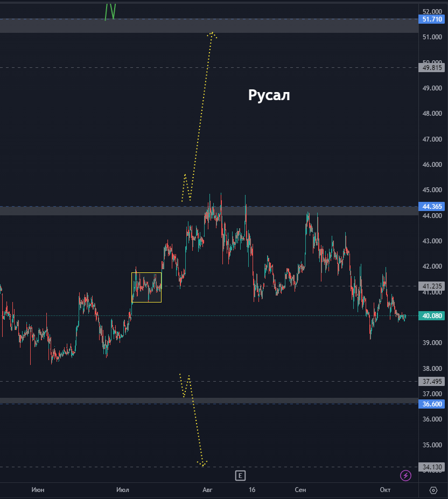
Task: Click the 36.000 price scale tick
Action: [x=432, y=419]
